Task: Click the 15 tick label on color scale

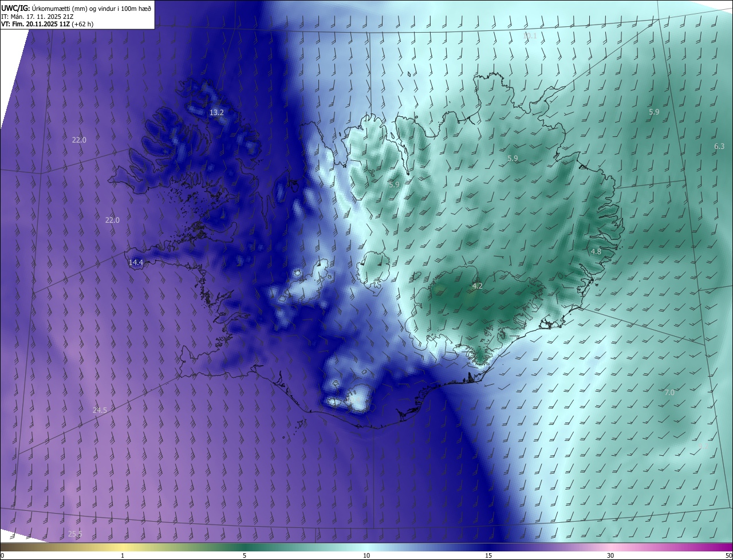Action: [x=488, y=555]
